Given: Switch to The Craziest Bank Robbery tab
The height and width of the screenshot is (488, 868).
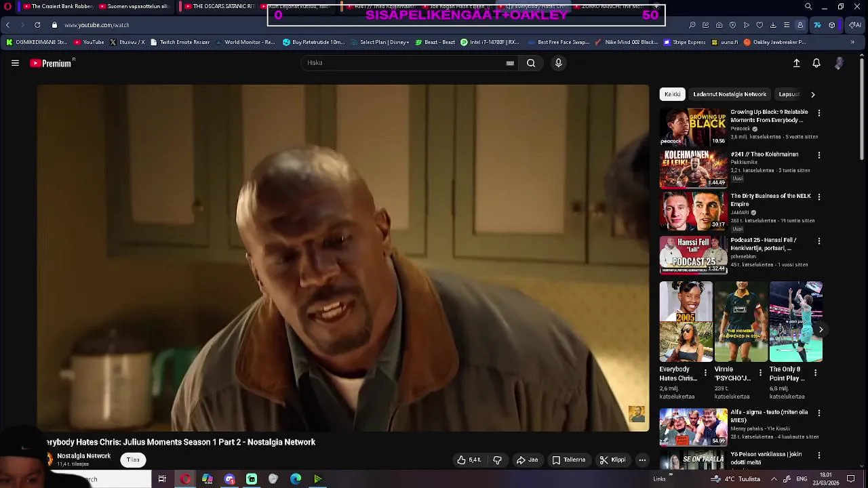Looking at the screenshot, I should tap(58, 7).
